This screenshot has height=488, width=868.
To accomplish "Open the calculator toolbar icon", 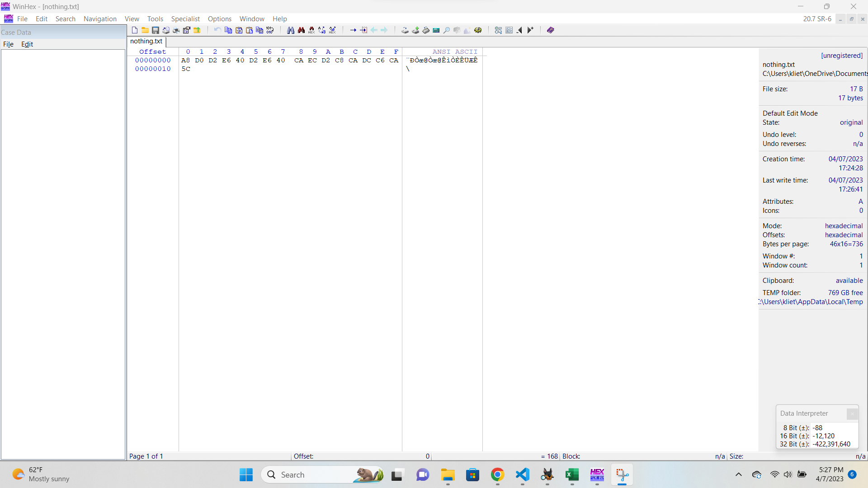I will click(436, 30).
